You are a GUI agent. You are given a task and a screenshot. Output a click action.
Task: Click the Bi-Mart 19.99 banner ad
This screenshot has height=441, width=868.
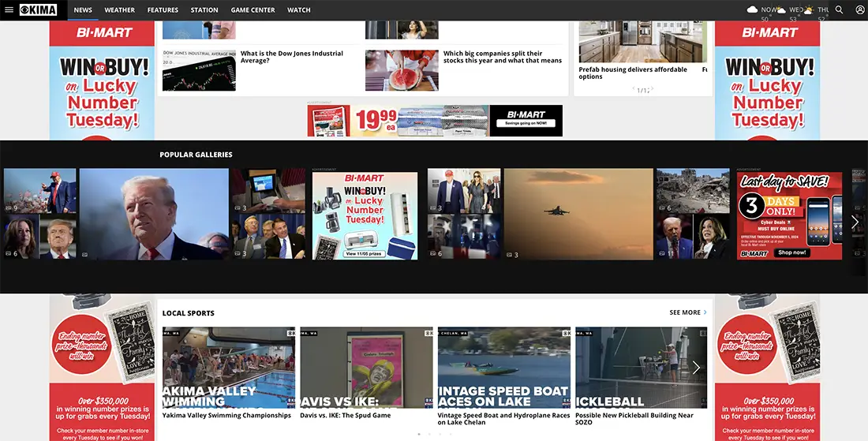pos(435,121)
